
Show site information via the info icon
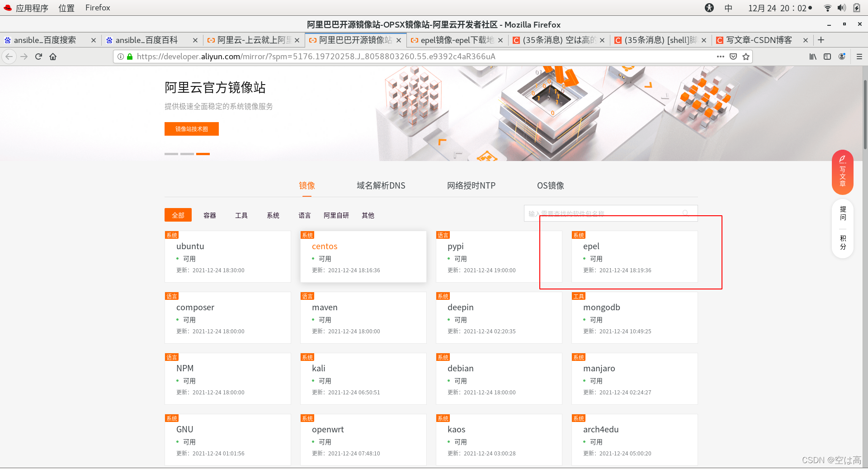(x=121, y=57)
